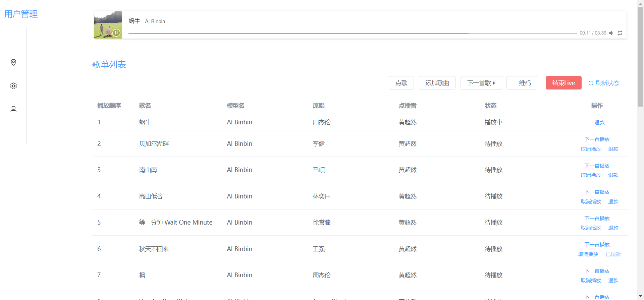Cancel playback of 秋天不回来
644x300 pixels.
588,254
